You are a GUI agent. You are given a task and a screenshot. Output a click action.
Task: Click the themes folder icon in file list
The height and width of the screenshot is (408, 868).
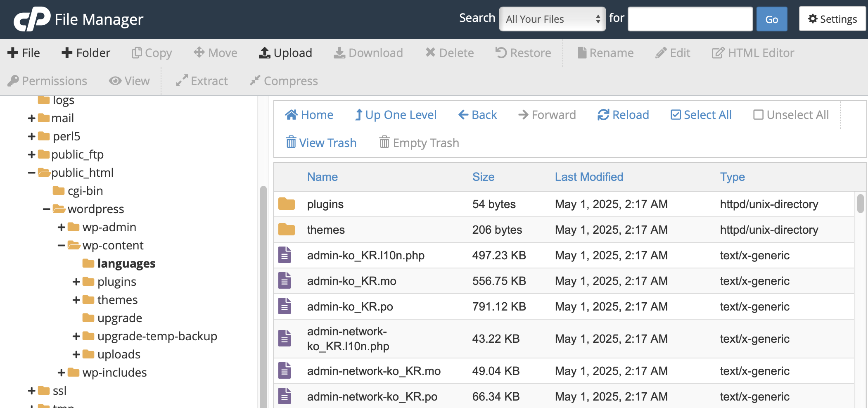(x=287, y=230)
